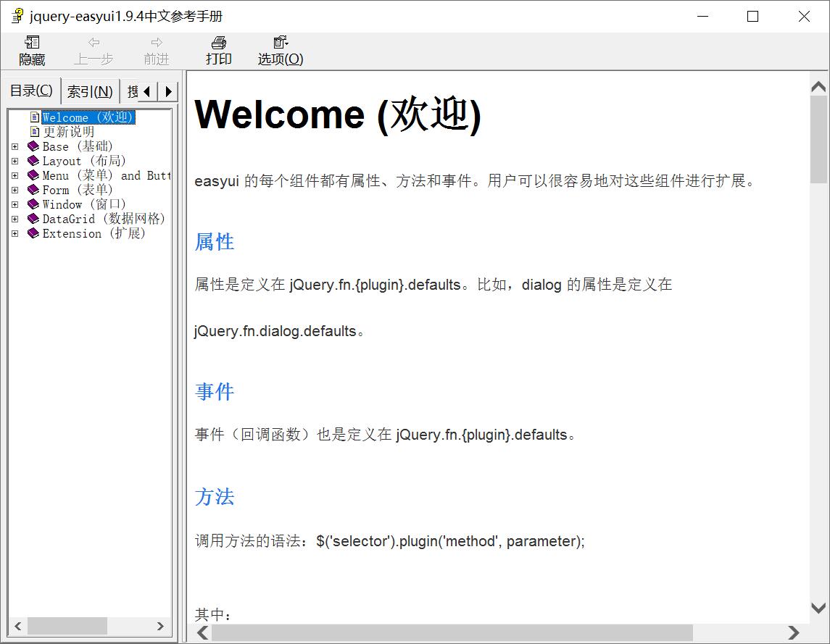Click the Hide (隐藏) toolbar button
Image resolution: width=830 pixels, height=644 pixels.
(32, 51)
